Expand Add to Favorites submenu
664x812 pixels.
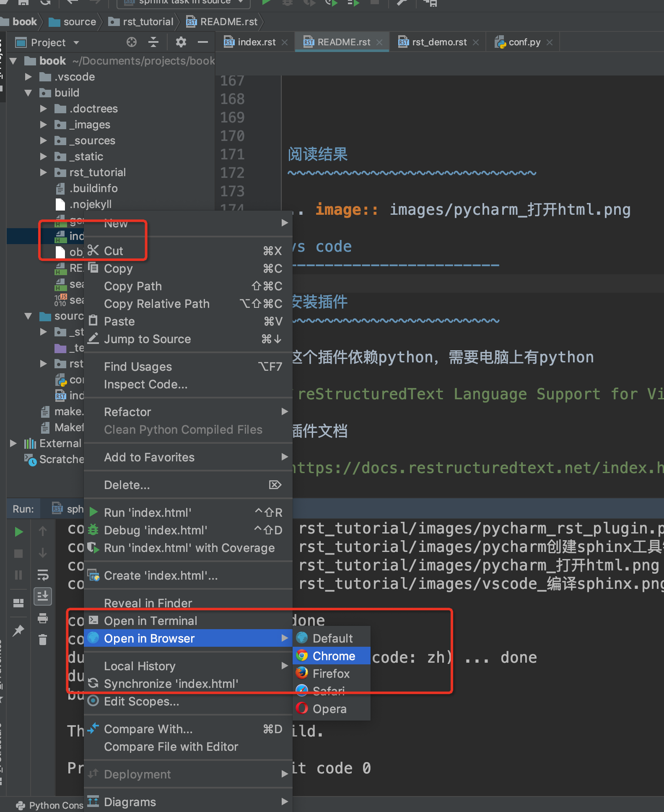tap(188, 457)
